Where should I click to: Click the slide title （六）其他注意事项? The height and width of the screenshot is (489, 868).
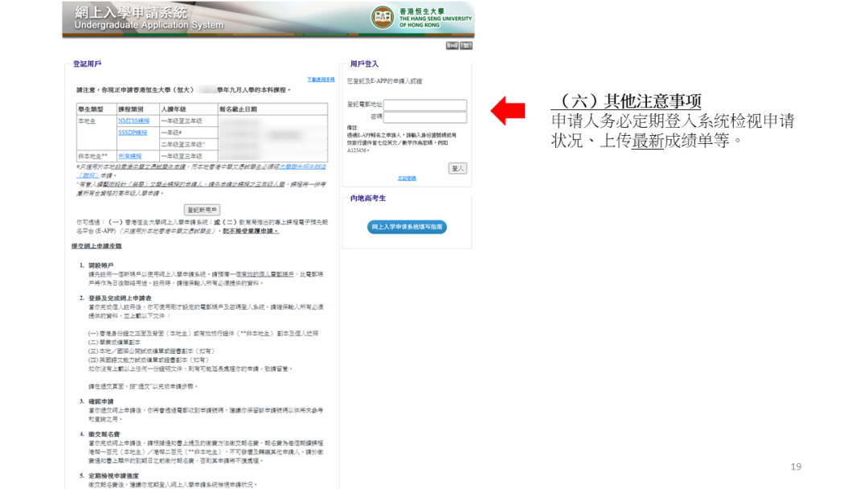point(627,101)
